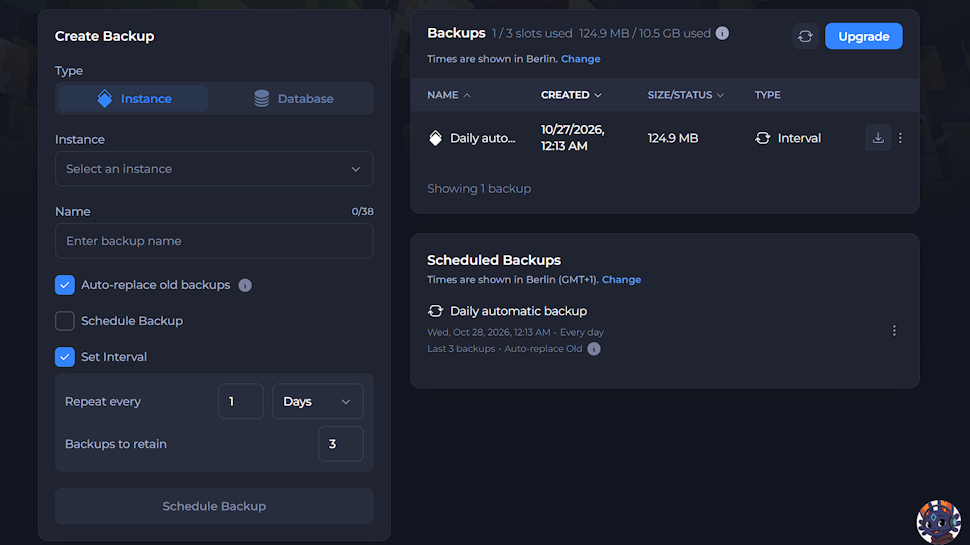Image resolution: width=970 pixels, height=545 pixels.
Task: Click the 0/38 name character counter
Action: pos(363,212)
